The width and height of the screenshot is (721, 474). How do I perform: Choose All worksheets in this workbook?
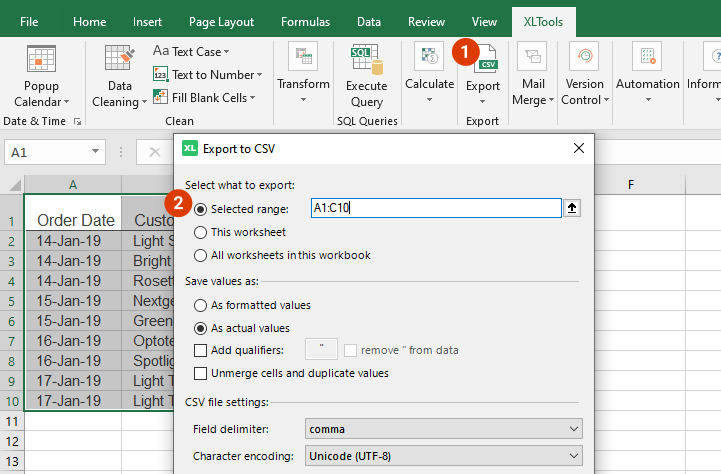point(201,255)
